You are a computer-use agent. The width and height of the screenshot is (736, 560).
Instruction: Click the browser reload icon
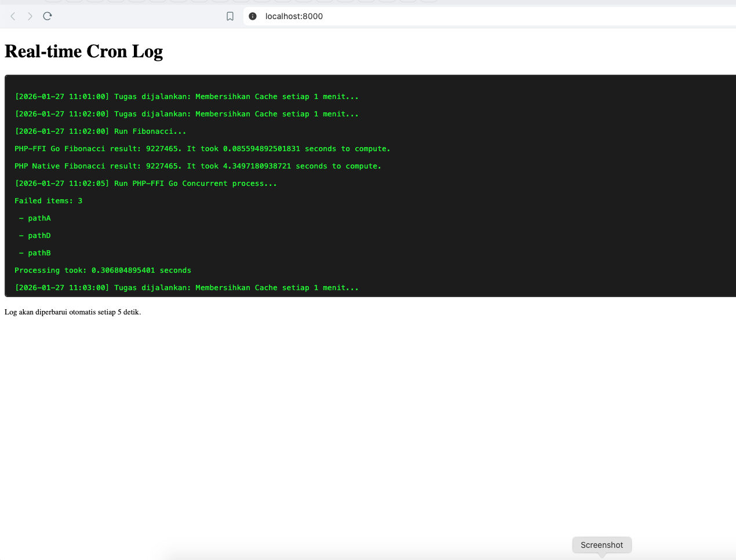pos(48,16)
